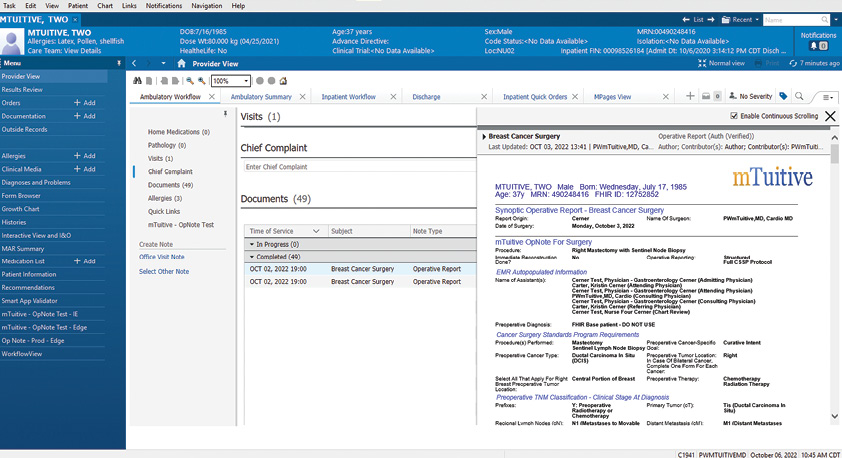Expand the Breast Cancer Surgery document header triangle
The height and width of the screenshot is (458, 842).
484,136
